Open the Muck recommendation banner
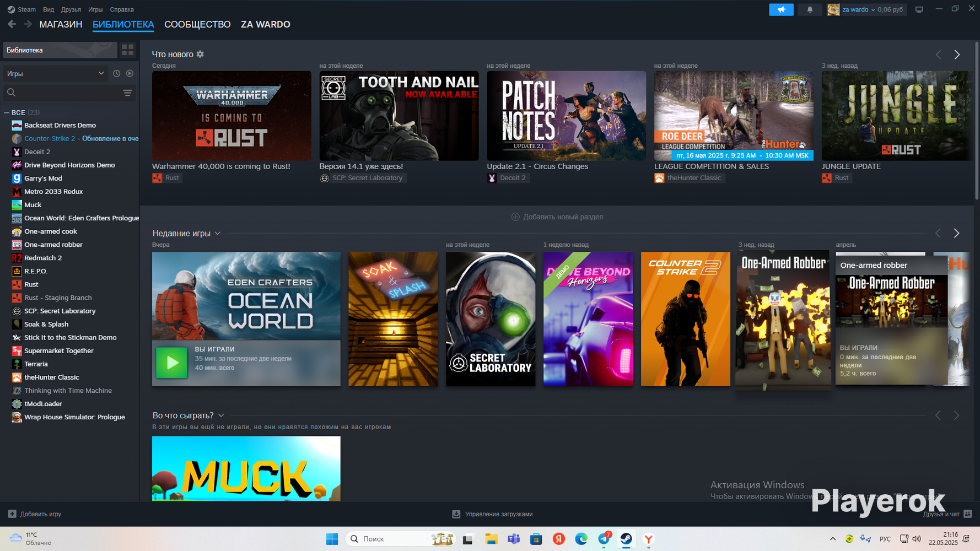 click(x=246, y=469)
